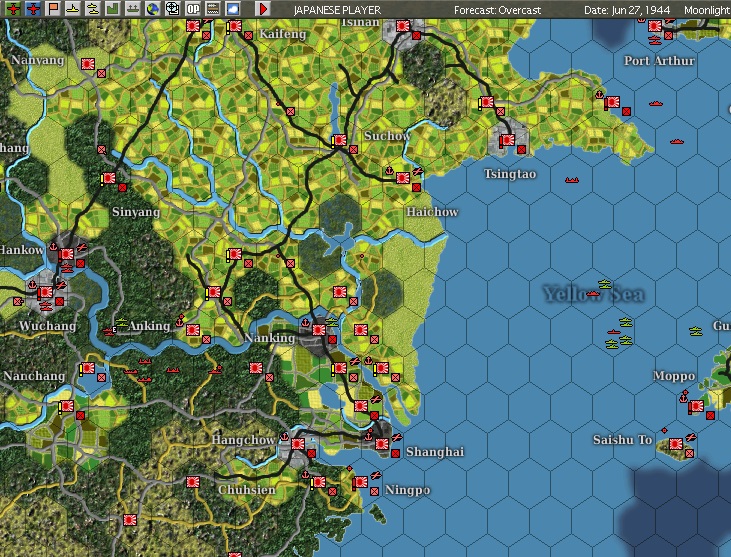
Task: Click the Suchow city label
Action: click(387, 136)
